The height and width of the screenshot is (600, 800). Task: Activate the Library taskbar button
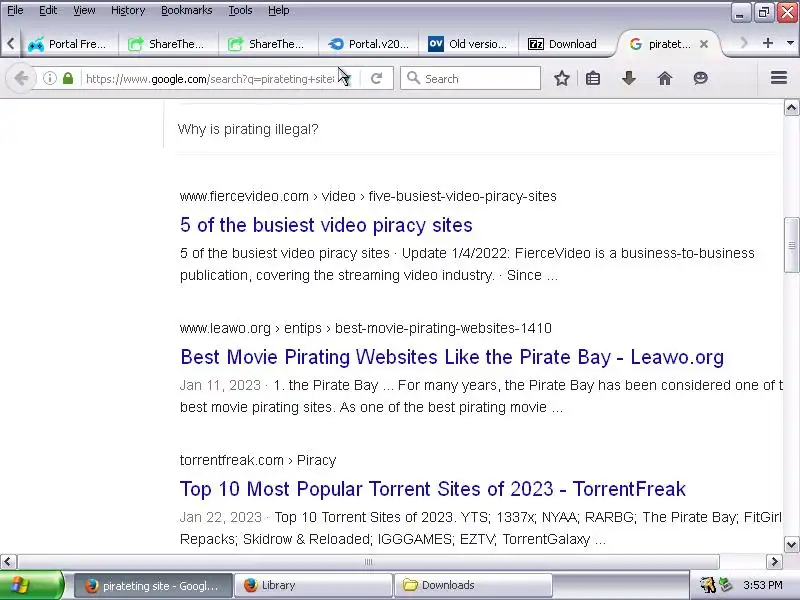(313, 586)
